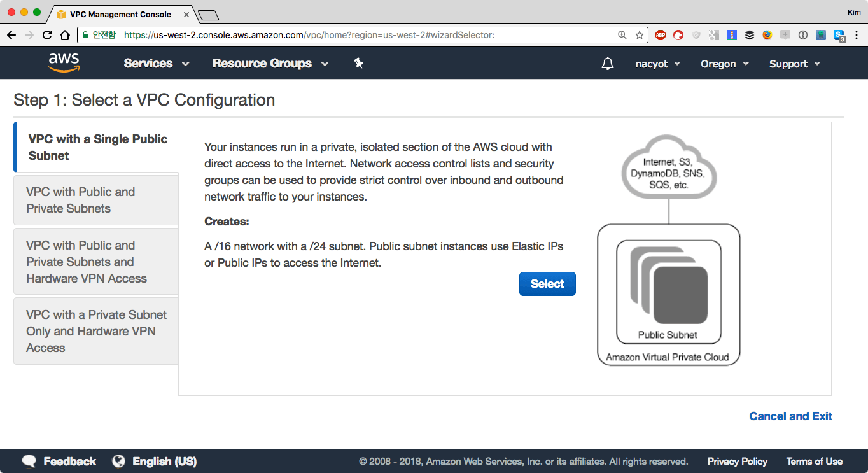868x473 pixels.
Task: Expand the Services dropdown
Action: click(x=157, y=64)
